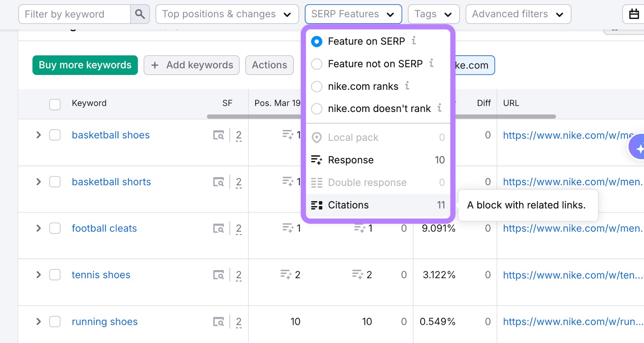Check the football cleats row checkbox

55,228
